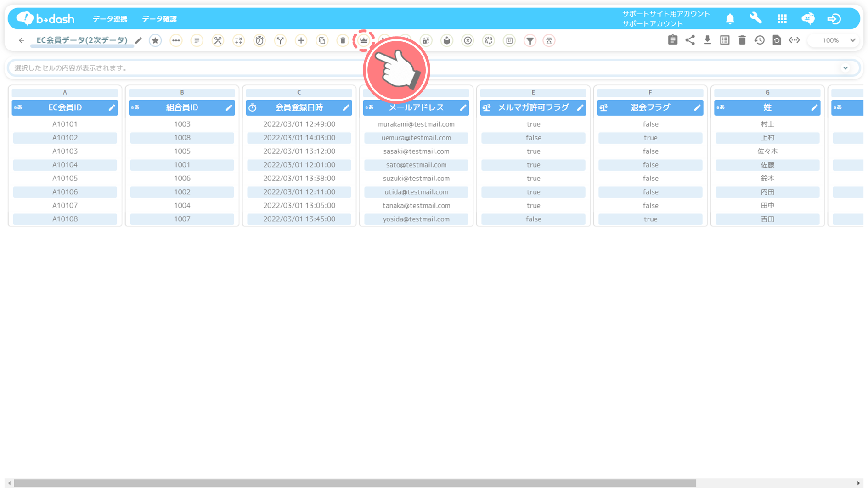
Task: Open the clipboard notes icon
Action: tap(673, 40)
